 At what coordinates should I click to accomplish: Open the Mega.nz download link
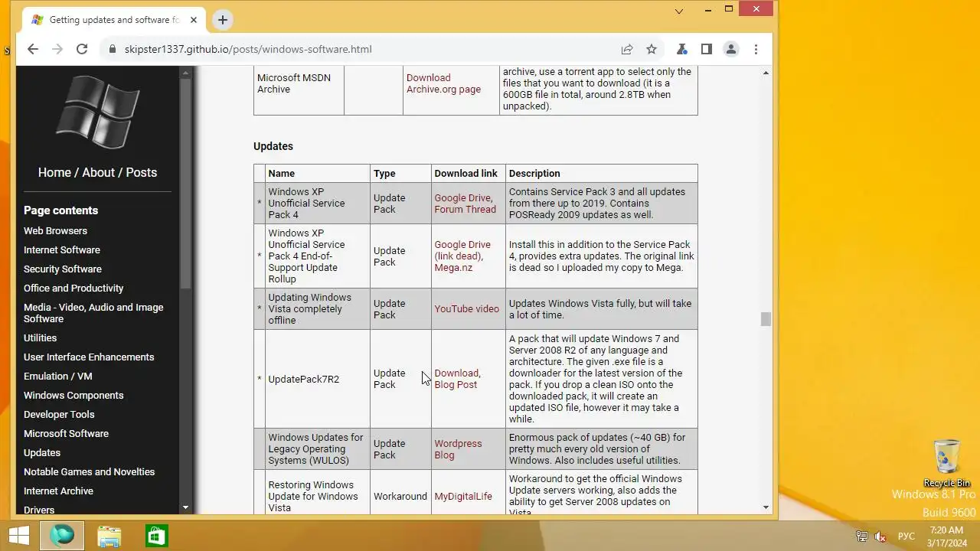453,267
